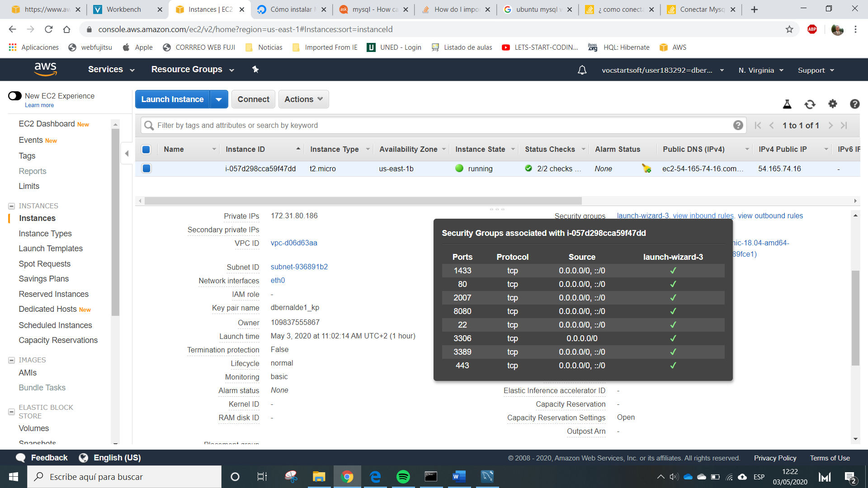Click the pin shortcut icon in AWS navbar
The image size is (868, 488).
[x=255, y=69]
